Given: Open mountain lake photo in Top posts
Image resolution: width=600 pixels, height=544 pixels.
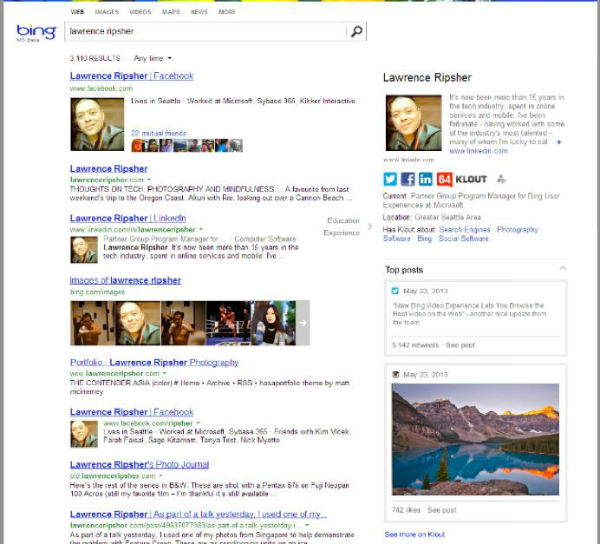Looking at the screenshot, I should (x=475, y=439).
